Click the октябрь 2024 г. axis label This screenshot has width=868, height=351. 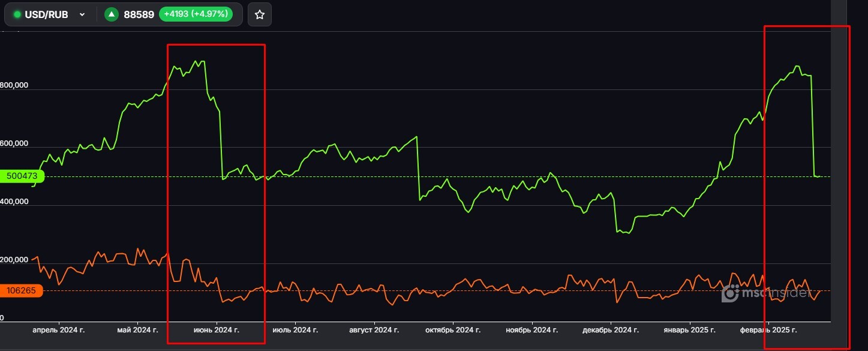click(x=452, y=330)
